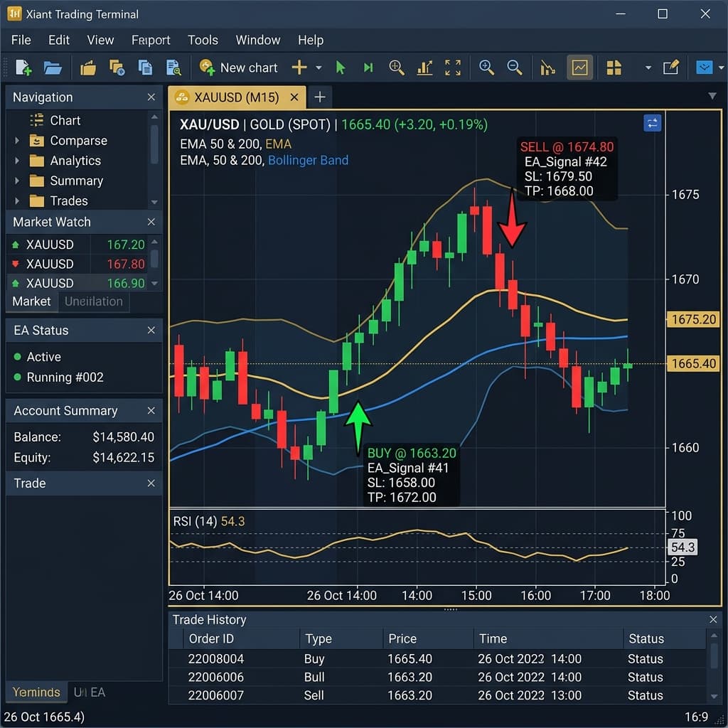The height and width of the screenshot is (728, 728).
Task: Open the tile layout grid icon
Action: click(614, 68)
